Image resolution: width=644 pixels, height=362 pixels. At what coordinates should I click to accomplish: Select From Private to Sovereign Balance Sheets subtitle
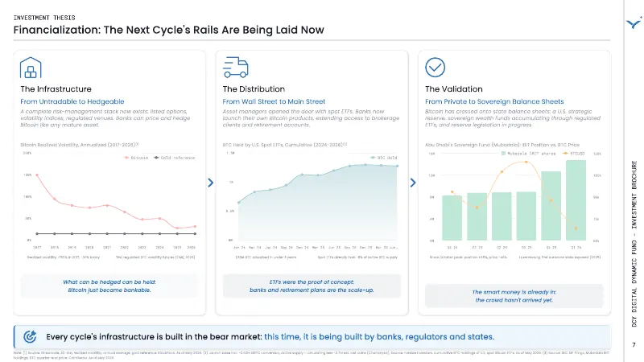[x=494, y=101]
